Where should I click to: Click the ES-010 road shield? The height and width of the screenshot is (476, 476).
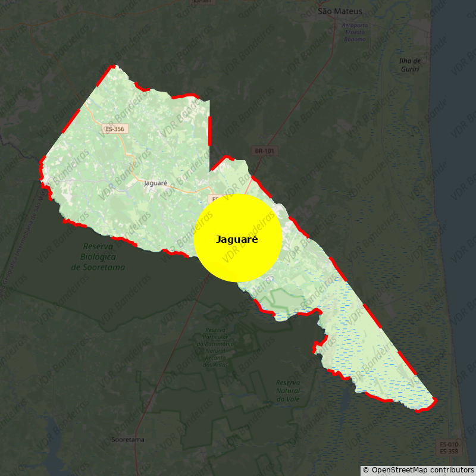(x=449, y=444)
